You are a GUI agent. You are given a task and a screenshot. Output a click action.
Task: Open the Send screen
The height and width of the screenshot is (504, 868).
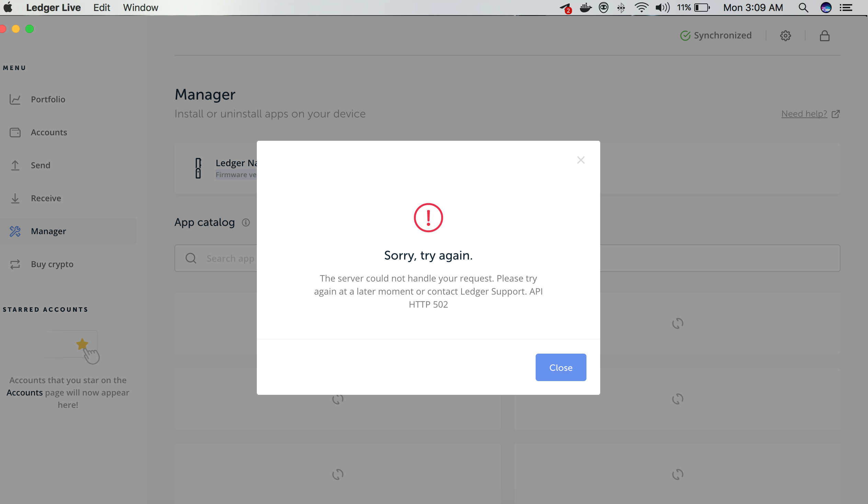(x=40, y=165)
